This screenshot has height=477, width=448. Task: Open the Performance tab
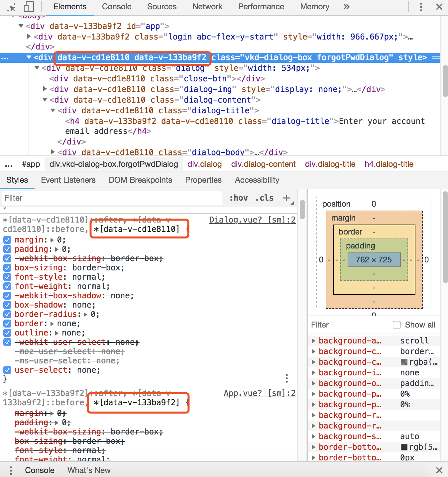tap(261, 7)
